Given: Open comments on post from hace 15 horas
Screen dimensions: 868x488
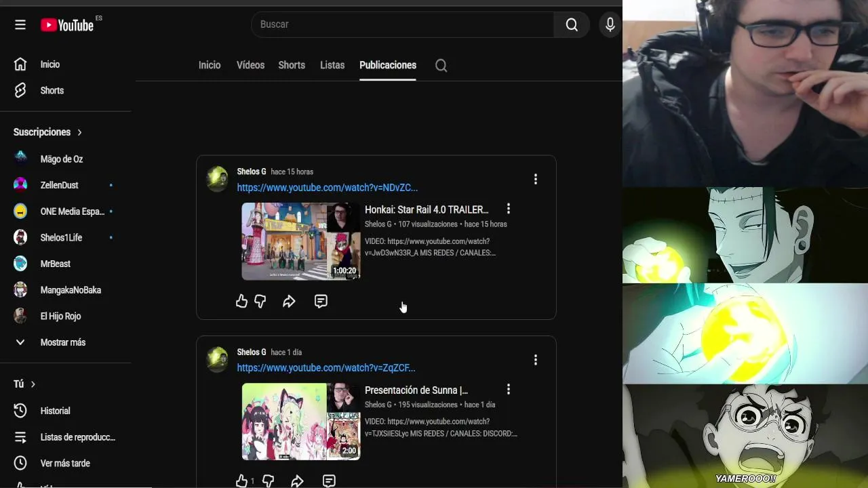Looking at the screenshot, I should coord(321,302).
